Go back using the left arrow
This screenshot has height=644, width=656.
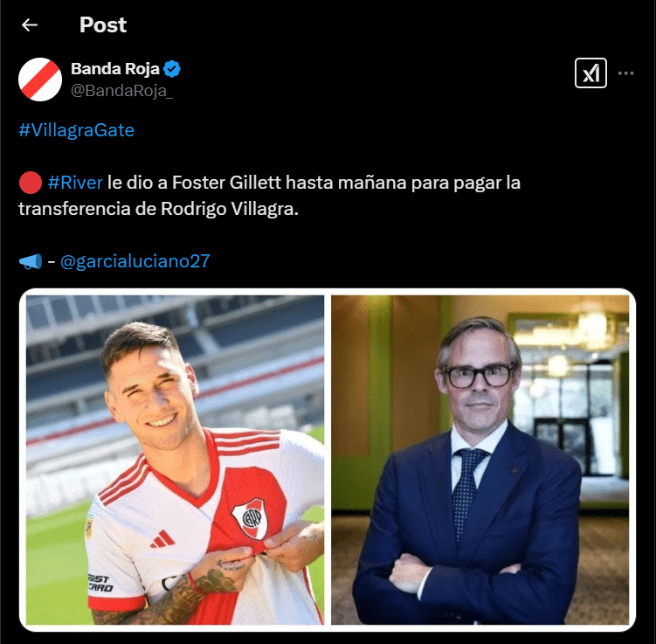click(30, 25)
